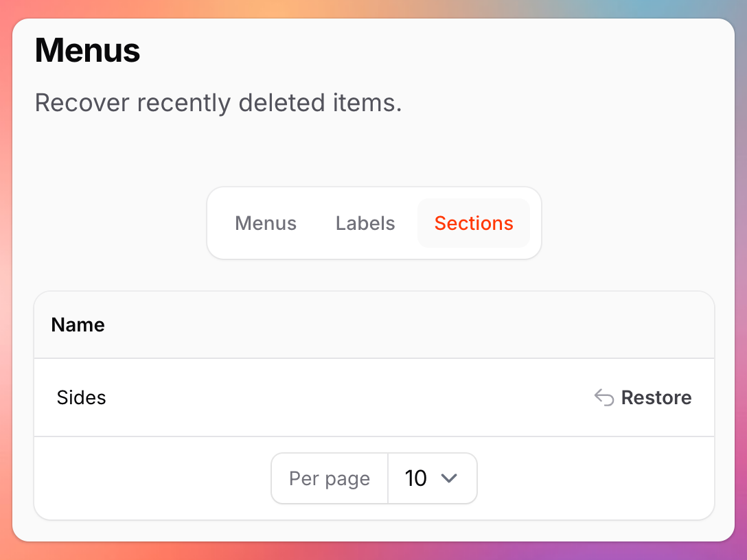Viewport: 747px width, 560px height.
Task: Expand page size options via the down arrow
Action: pos(449,478)
